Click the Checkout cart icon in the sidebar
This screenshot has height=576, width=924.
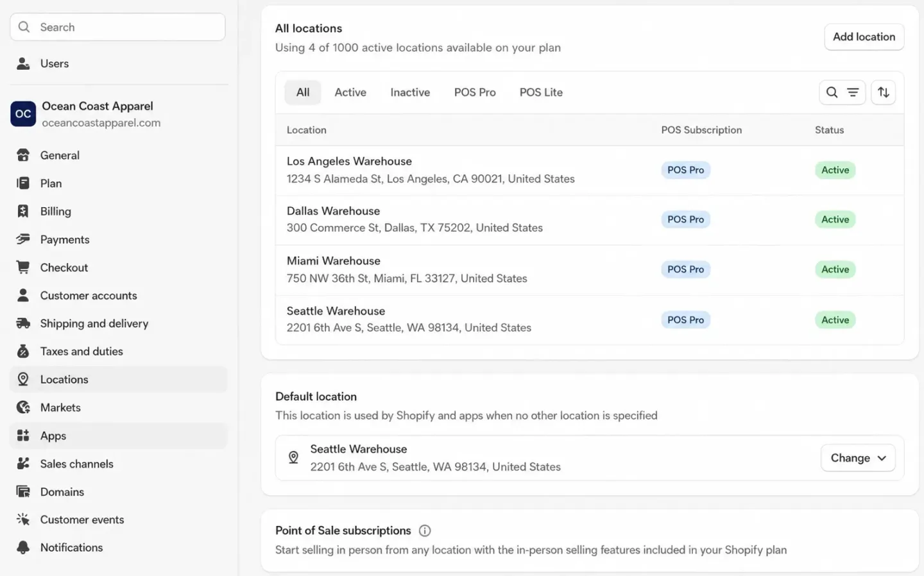click(23, 267)
